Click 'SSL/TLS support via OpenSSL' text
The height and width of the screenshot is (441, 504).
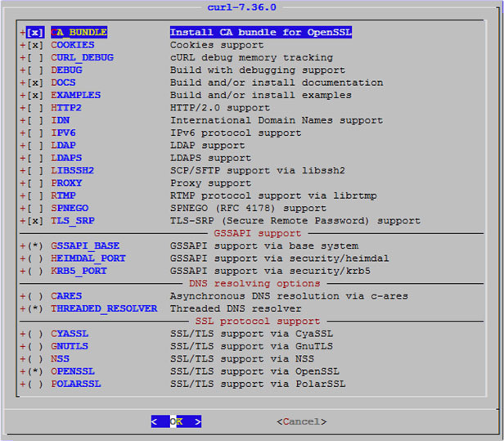tap(254, 371)
